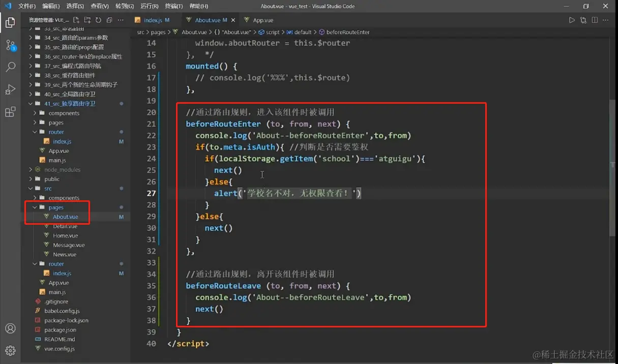Expand the public folder
Screen dimensions: 618x364
tap(52, 179)
